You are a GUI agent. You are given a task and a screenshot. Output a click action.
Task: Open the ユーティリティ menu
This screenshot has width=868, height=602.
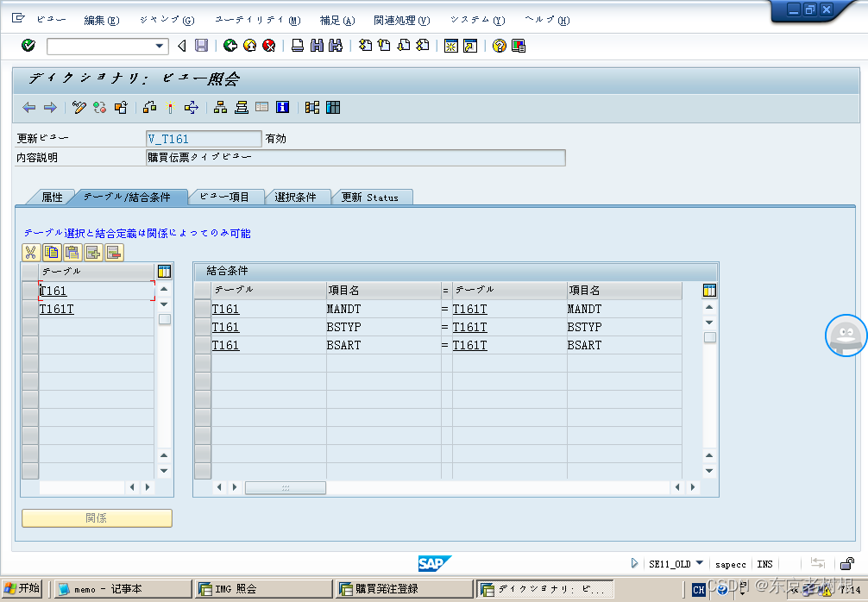pyautogui.click(x=256, y=19)
